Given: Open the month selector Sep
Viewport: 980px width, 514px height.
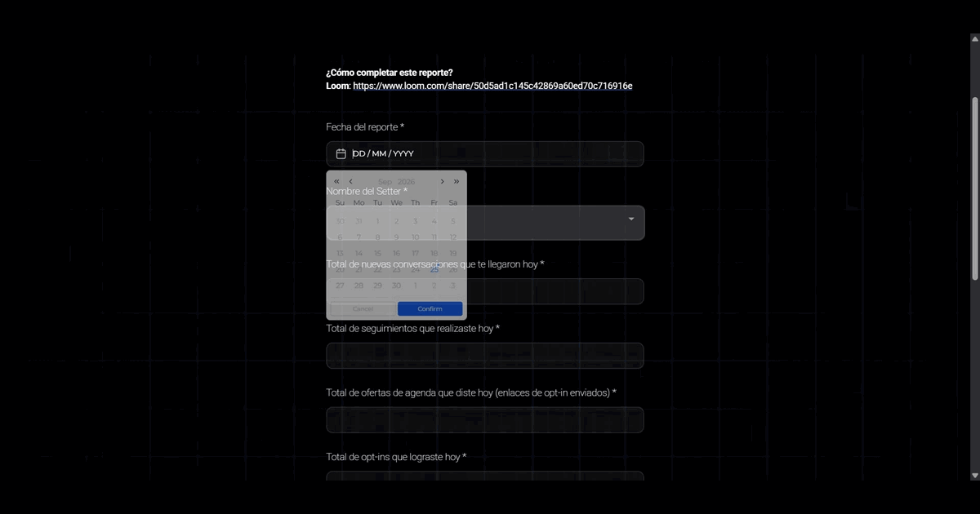Looking at the screenshot, I should 385,181.
